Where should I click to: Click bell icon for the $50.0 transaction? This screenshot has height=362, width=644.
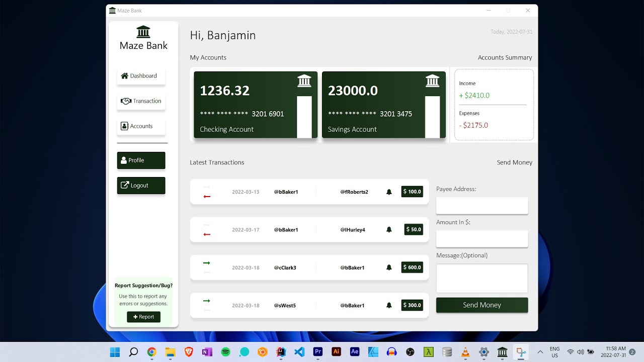click(x=389, y=230)
